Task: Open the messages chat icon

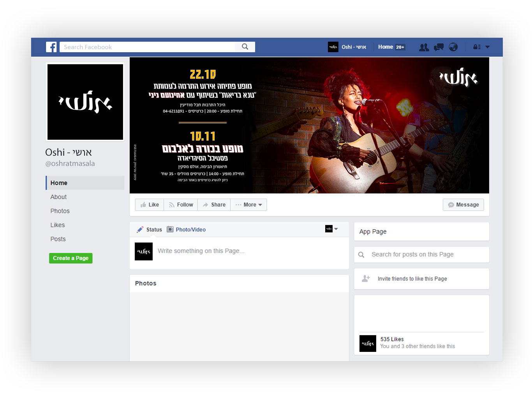Action: click(x=439, y=47)
